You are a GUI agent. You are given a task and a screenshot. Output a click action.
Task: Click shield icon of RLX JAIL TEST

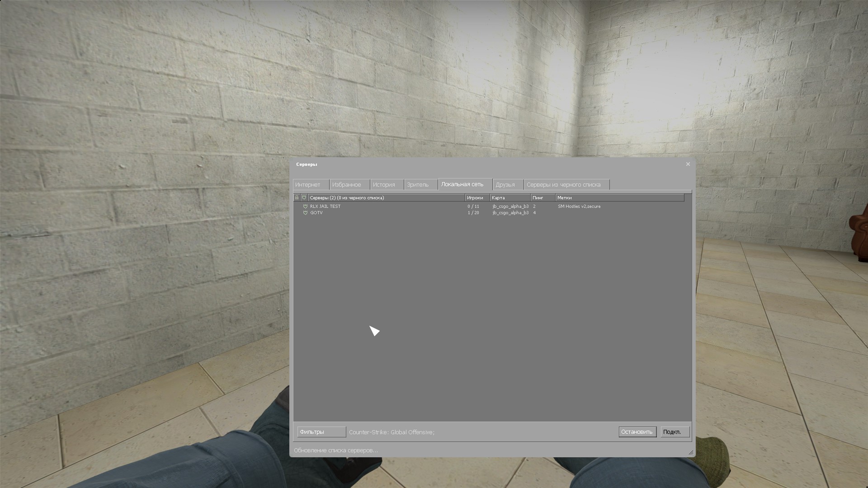point(305,206)
